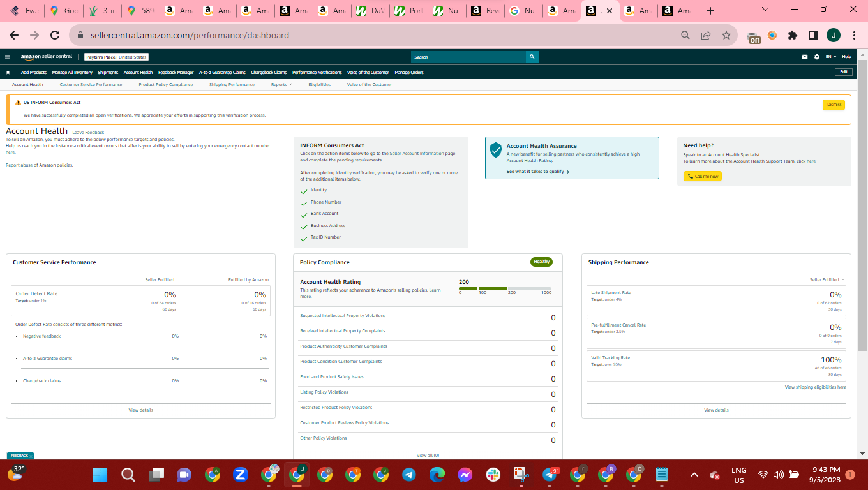Open the Late Shipment Rate metric

coord(611,293)
